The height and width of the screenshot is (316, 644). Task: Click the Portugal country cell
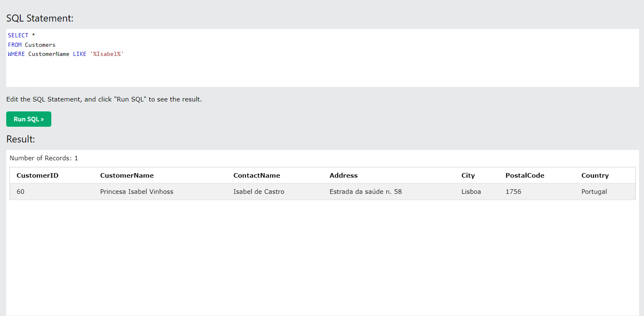tap(594, 192)
